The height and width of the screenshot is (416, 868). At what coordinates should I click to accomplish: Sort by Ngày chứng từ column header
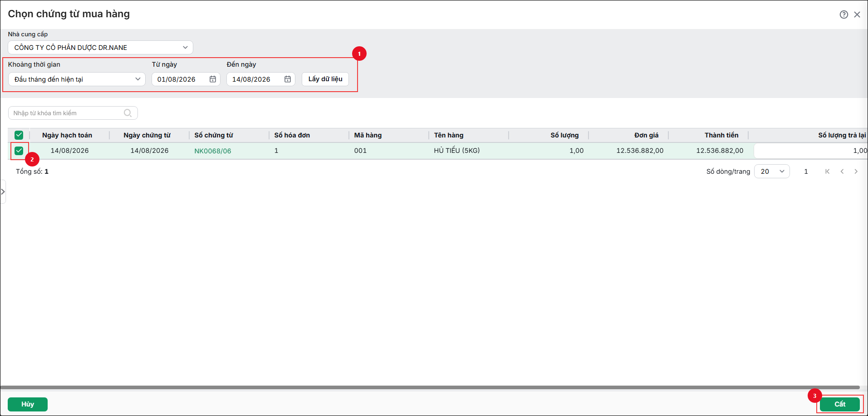(147, 135)
